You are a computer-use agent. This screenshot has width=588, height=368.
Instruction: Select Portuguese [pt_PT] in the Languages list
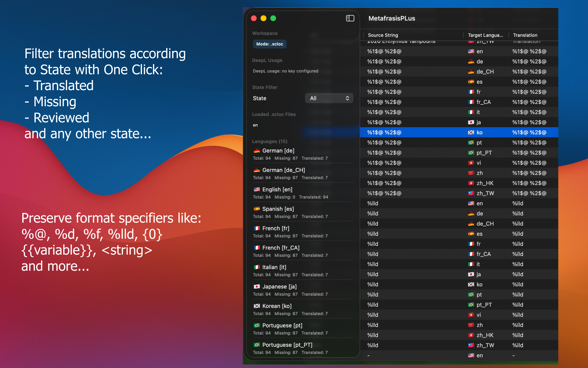[x=303, y=348]
